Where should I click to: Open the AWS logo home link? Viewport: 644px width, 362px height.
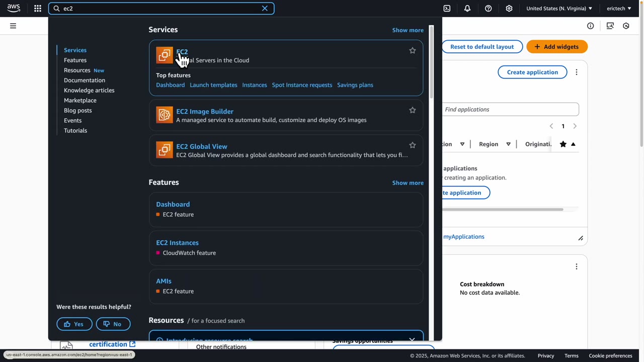coord(14,8)
